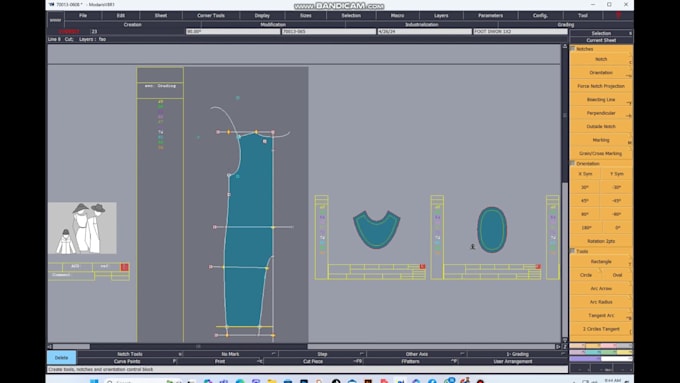
Task: Select the Marking tool
Action: click(601, 140)
